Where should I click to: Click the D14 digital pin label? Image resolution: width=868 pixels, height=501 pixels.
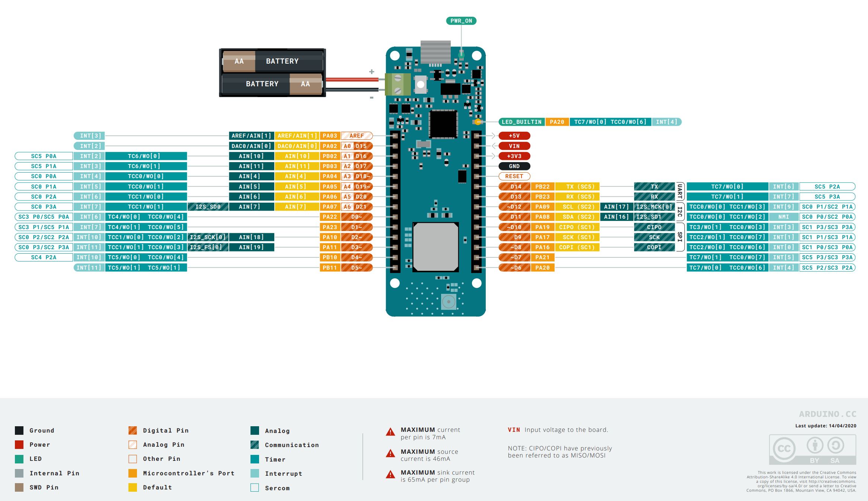[514, 187]
